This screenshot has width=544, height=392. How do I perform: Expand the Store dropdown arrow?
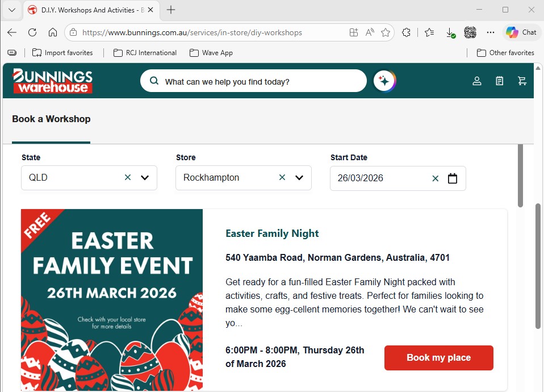click(x=299, y=178)
